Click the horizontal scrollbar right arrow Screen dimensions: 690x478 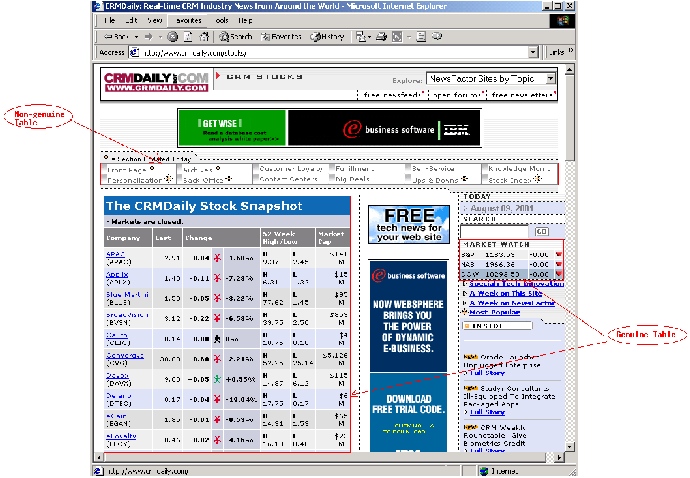point(559,457)
